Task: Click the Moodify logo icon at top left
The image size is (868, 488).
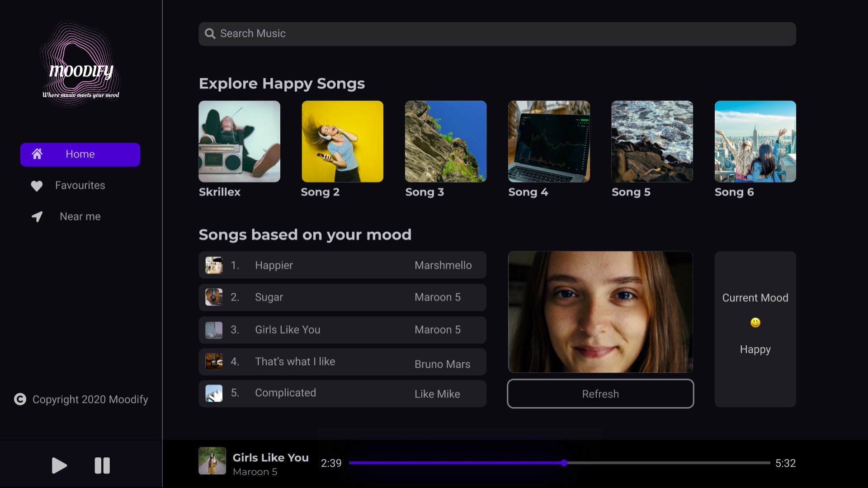Action: point(80,65)
